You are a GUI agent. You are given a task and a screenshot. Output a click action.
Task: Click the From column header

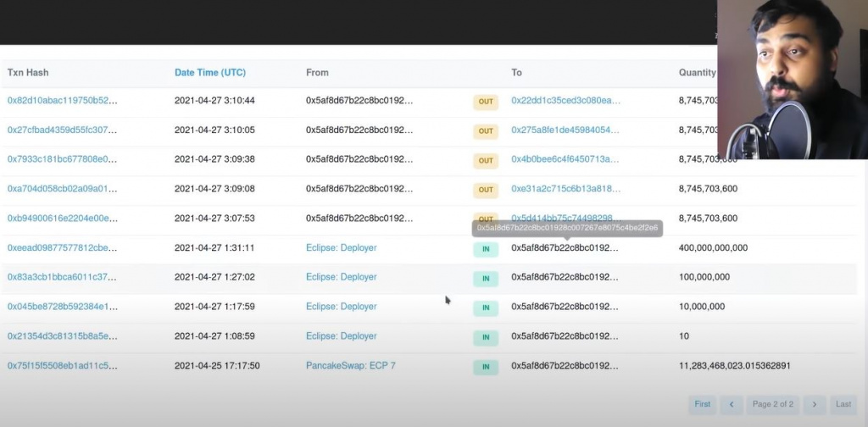point(317,73)
